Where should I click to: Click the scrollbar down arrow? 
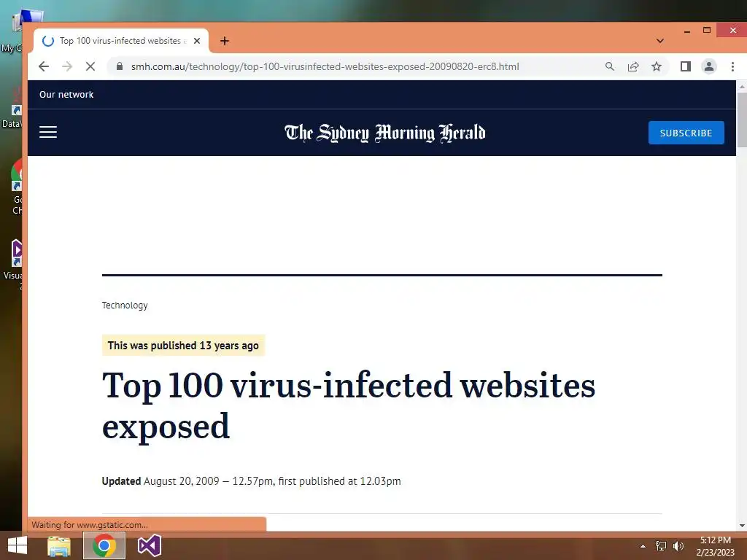click(x=742, y=526)
